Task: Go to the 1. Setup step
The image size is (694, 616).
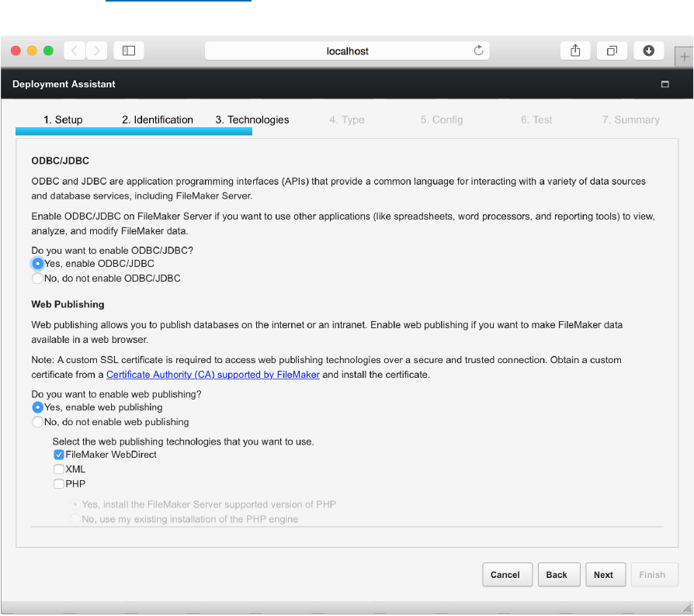Action: 63,119
